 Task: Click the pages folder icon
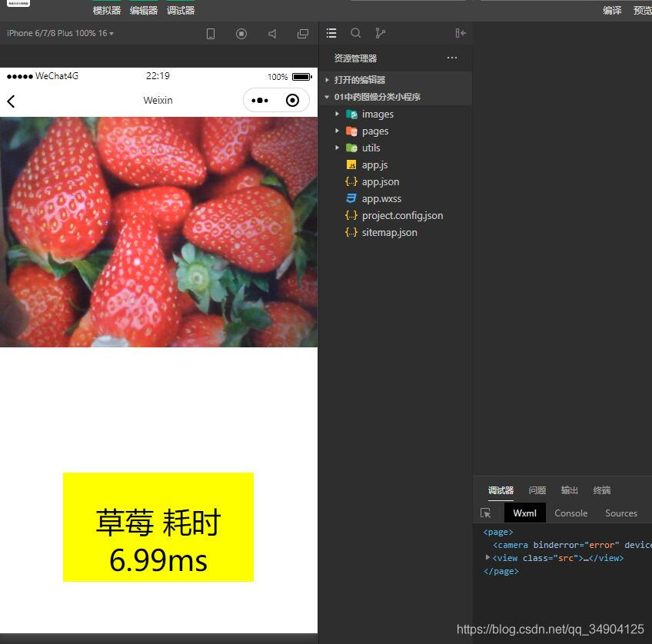[352, 131]
